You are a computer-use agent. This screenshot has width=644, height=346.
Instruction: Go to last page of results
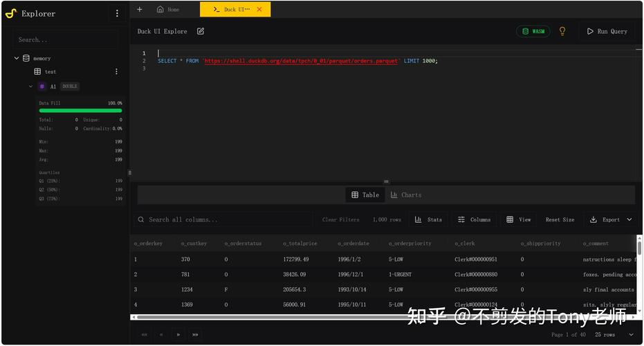coord(195,335)
